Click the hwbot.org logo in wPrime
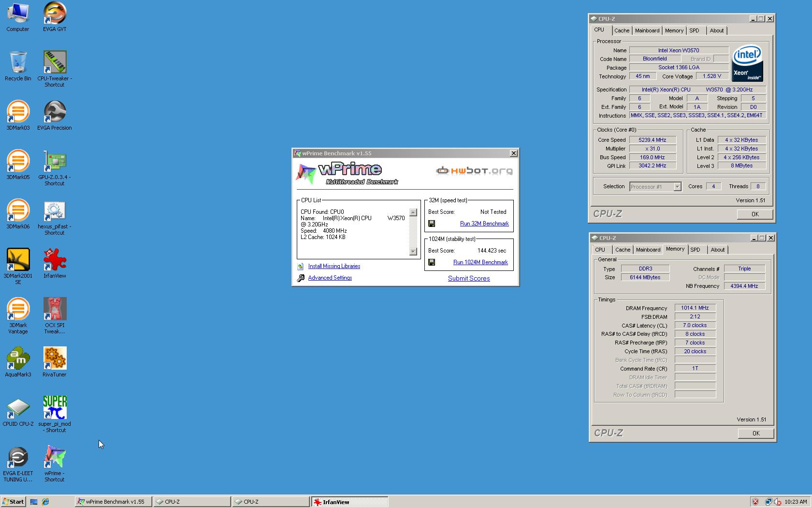 click(x=474, y=170)
